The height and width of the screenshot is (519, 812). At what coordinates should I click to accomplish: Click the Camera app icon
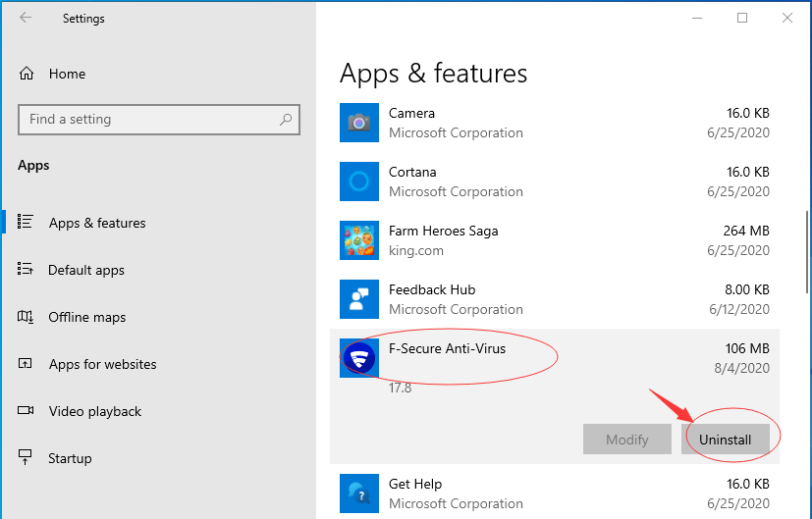[359, 123]
